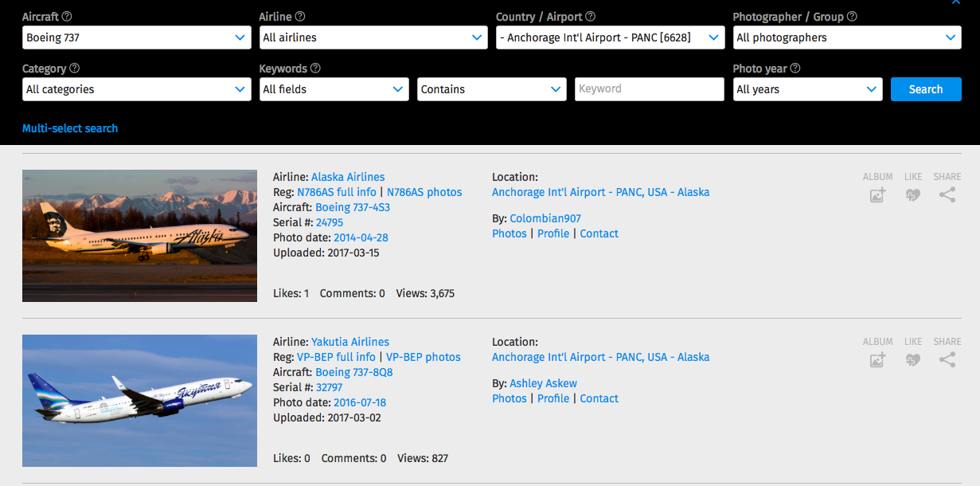Open serial number 24795 link

(330, 222)
